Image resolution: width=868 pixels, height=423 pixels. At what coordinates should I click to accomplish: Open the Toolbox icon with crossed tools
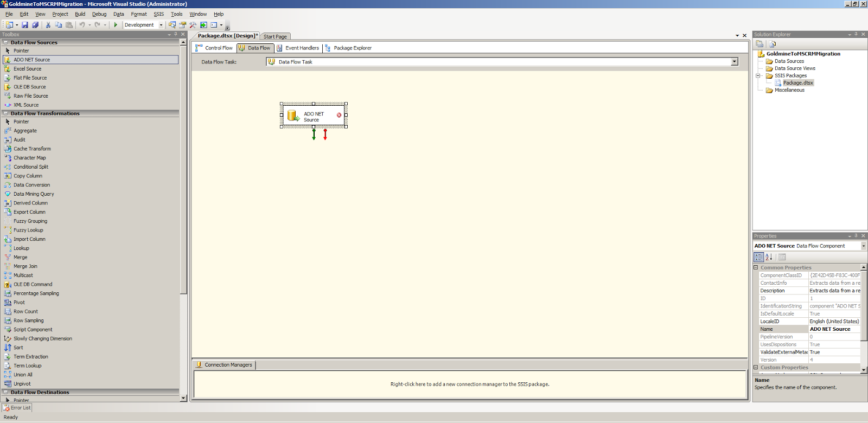[x=193, y=25]
